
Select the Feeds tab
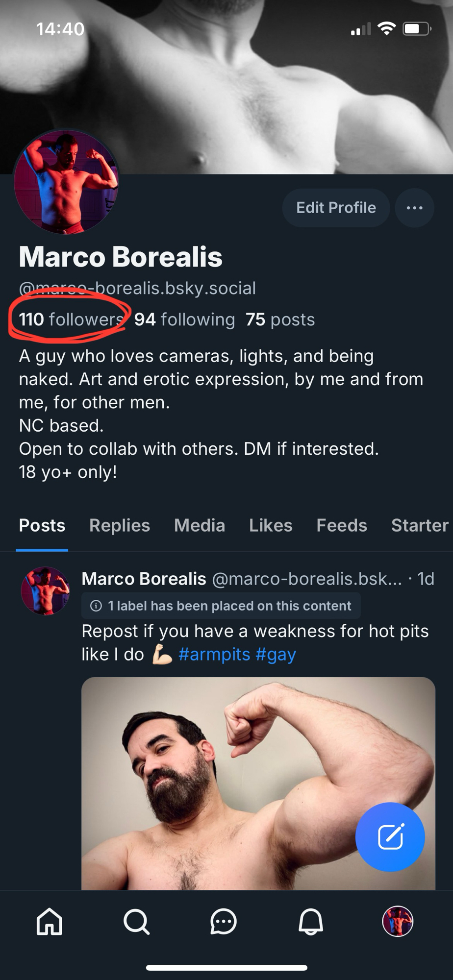coord(342,525)
